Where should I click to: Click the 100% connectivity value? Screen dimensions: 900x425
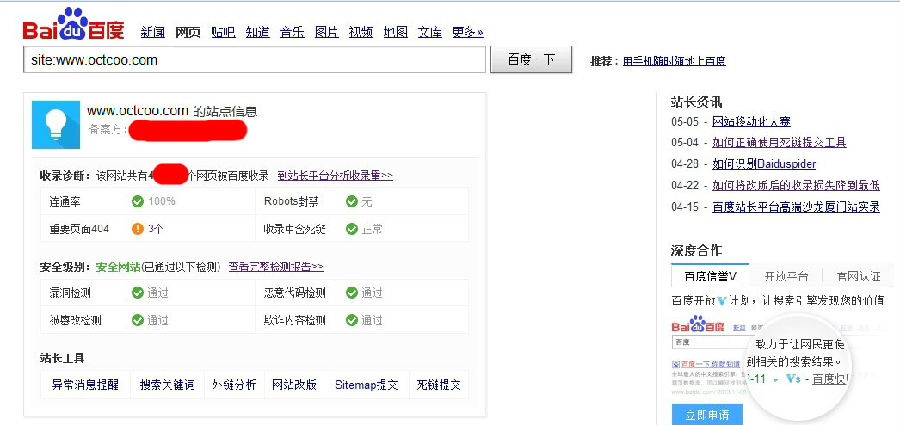(162, 201)
